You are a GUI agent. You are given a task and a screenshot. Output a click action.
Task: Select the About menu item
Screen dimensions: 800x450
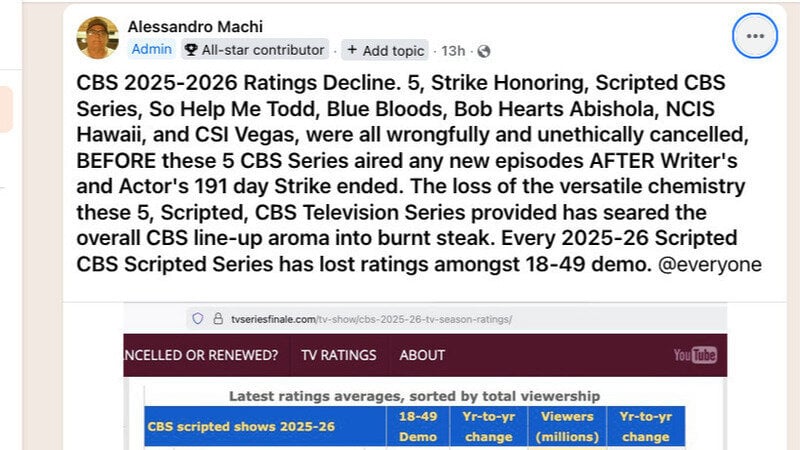[422, 355]
